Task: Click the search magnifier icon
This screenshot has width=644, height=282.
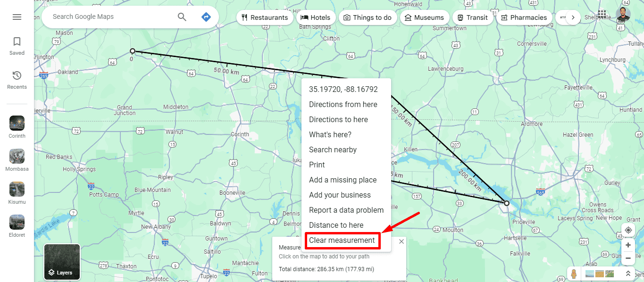Action: point(182,17)
